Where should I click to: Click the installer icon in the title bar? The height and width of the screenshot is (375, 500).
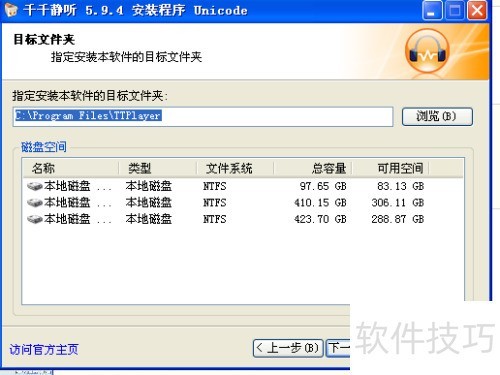click(x=10, y=10)
